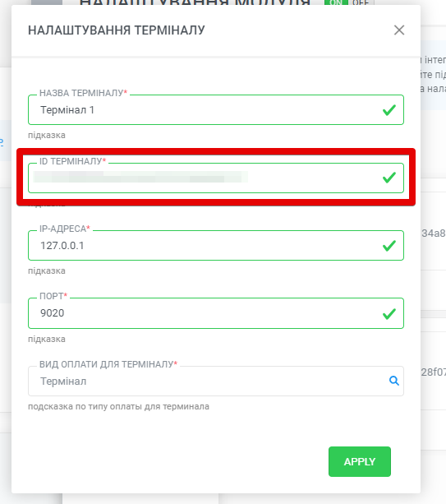Screen dimensions: 446x504
Task: Select the ON side of module toggle
Action: (x=336, y=2)
